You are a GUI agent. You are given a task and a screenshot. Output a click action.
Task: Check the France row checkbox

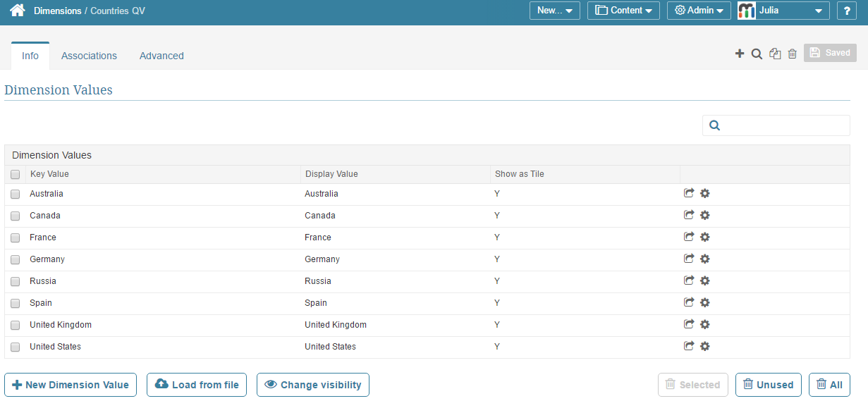click(15, 237)
